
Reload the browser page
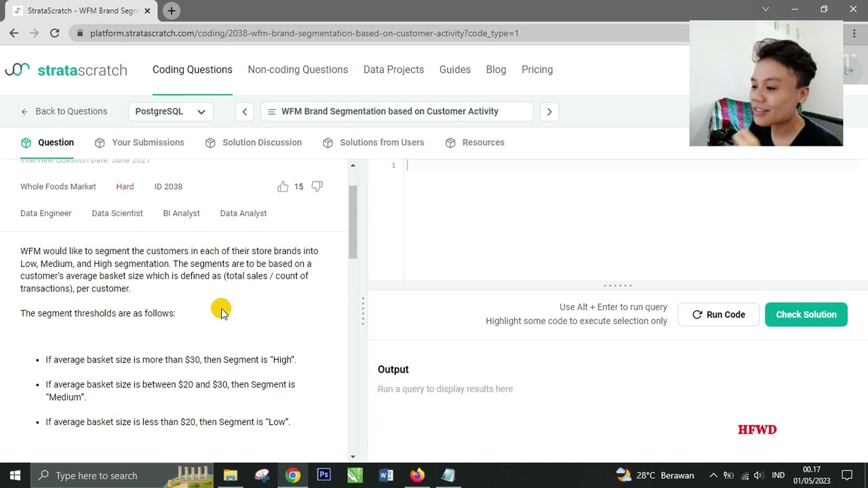(54, 33)
